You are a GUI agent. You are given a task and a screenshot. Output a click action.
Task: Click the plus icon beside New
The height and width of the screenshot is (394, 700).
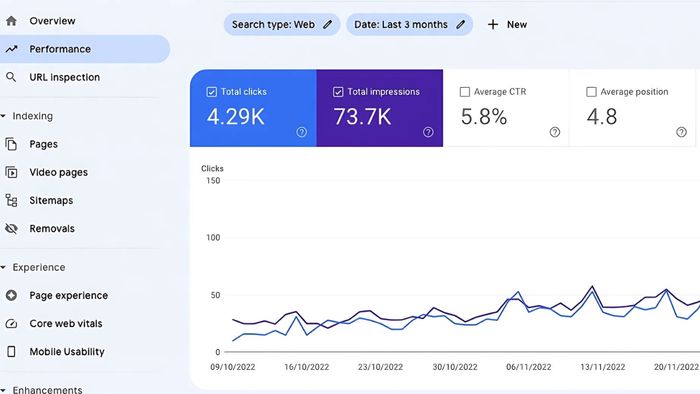tap(493, 25)
